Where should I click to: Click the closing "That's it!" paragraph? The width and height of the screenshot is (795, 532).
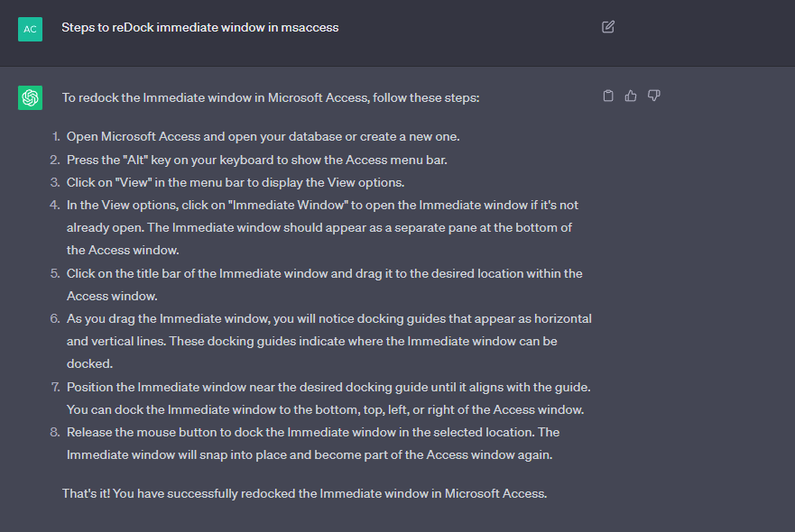point(304,493)
